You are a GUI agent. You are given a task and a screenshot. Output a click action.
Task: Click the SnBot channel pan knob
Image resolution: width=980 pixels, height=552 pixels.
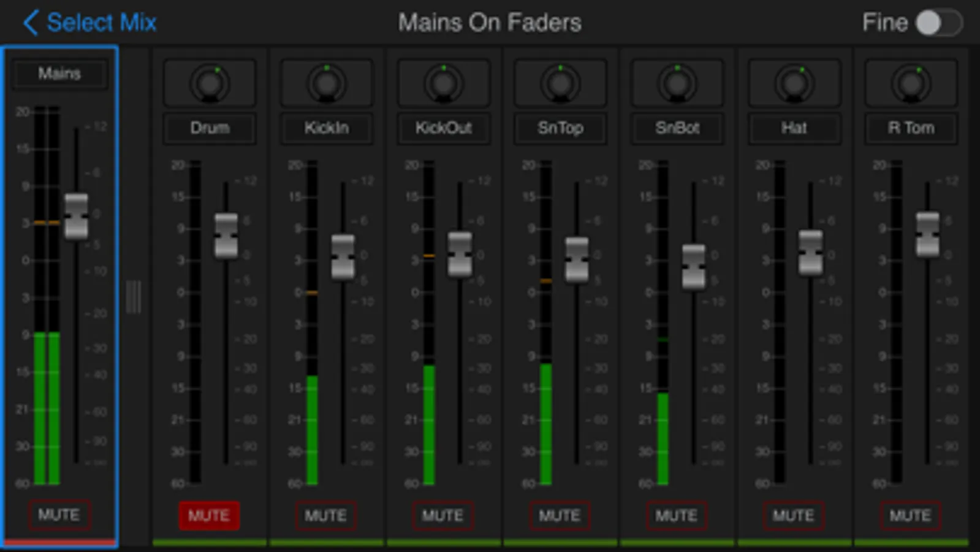[x=677, y=83]
